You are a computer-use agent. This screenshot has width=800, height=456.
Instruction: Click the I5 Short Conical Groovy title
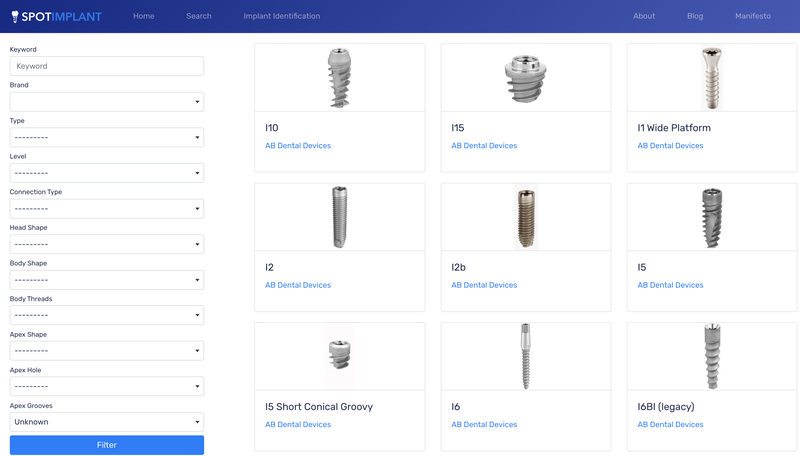pos(319,407)
